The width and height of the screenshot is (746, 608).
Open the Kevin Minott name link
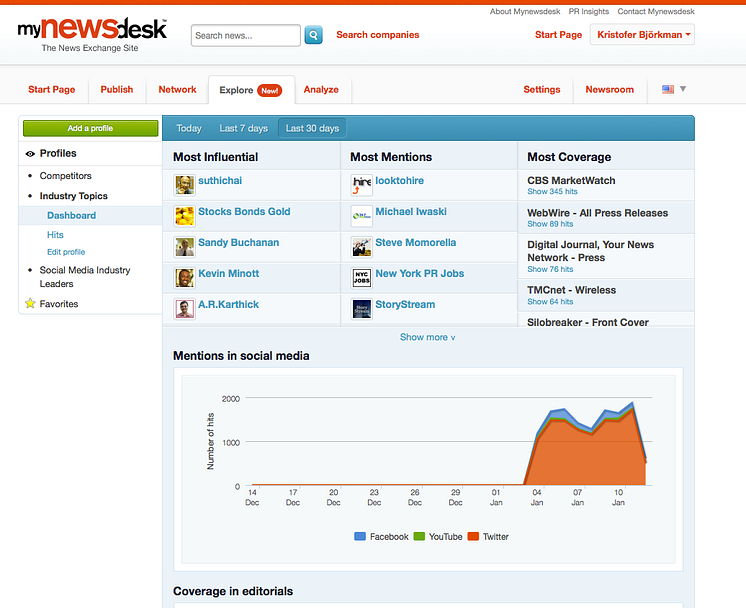pos(228,274)
